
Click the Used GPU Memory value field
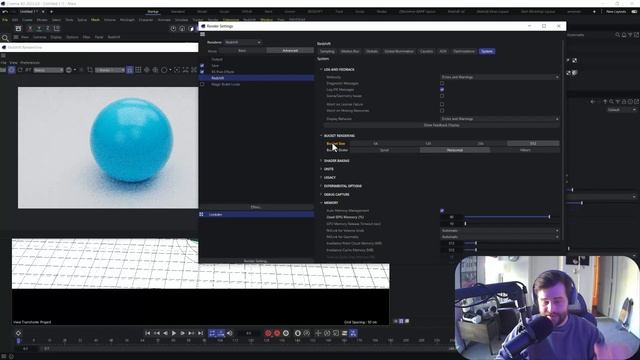click(x=451, y=217)
